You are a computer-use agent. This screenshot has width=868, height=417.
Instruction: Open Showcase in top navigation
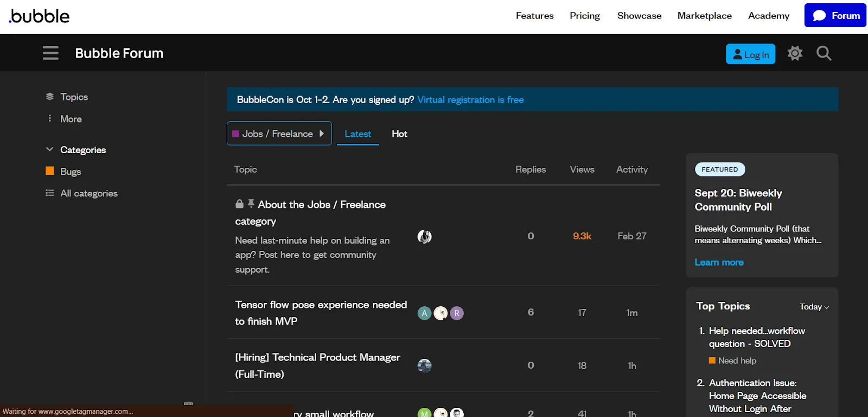pyautogui.click(x=639, y=16)
